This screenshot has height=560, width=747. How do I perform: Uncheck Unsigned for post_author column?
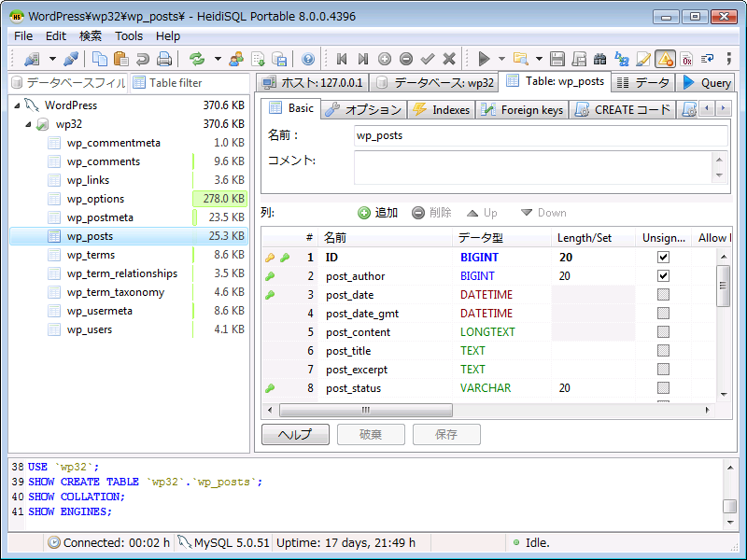coord(663,275)
